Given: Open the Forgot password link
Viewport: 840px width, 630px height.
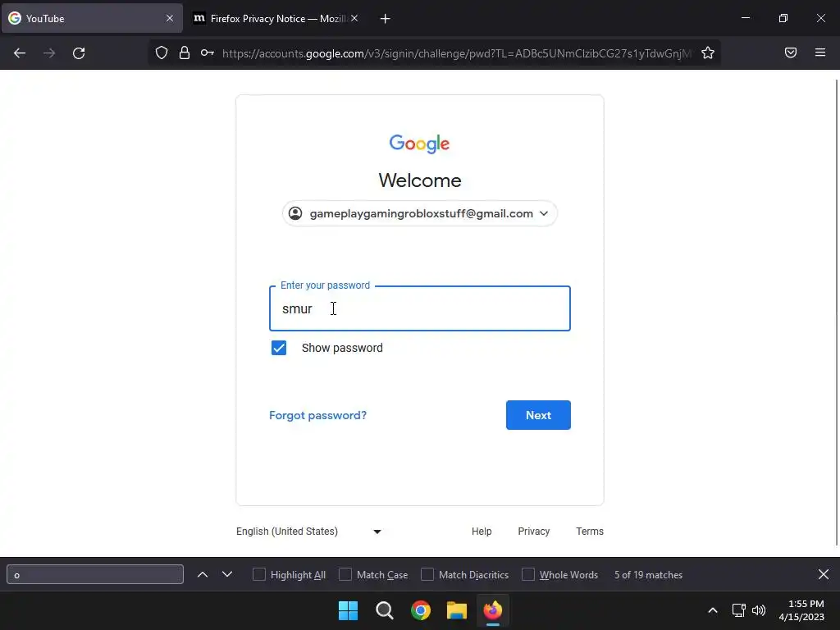Looking at the screenshot, I should 317,415.
